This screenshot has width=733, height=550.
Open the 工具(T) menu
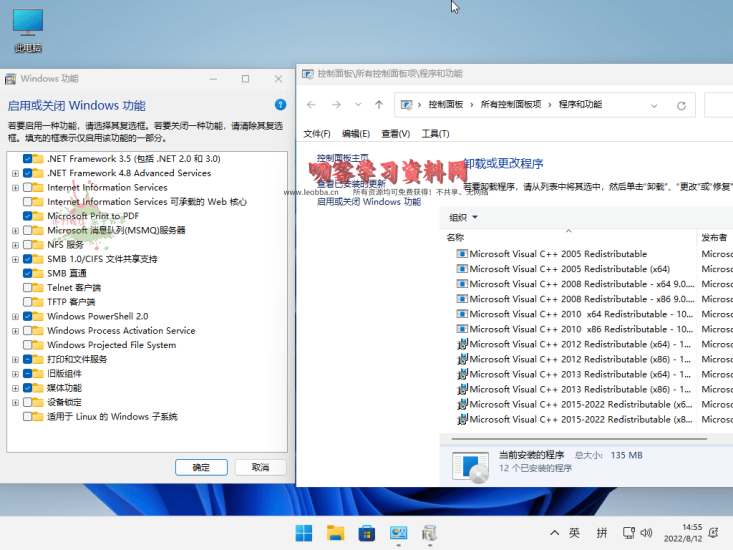435,134
